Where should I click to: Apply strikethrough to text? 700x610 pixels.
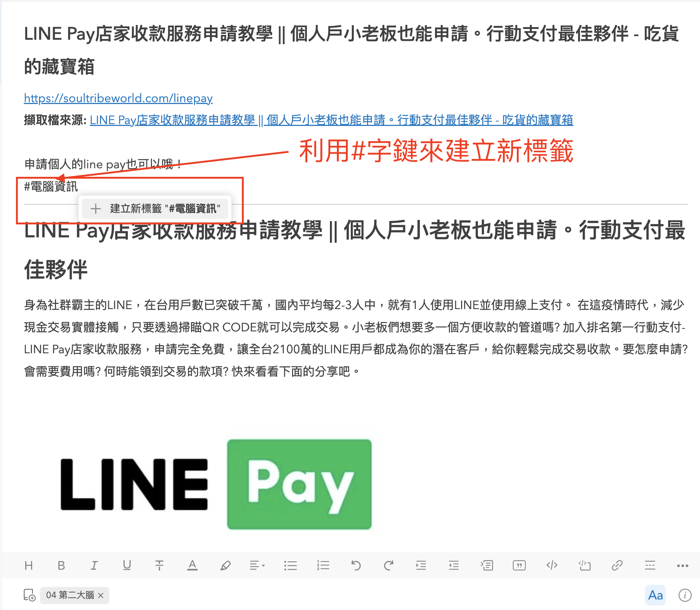point(159,565)
